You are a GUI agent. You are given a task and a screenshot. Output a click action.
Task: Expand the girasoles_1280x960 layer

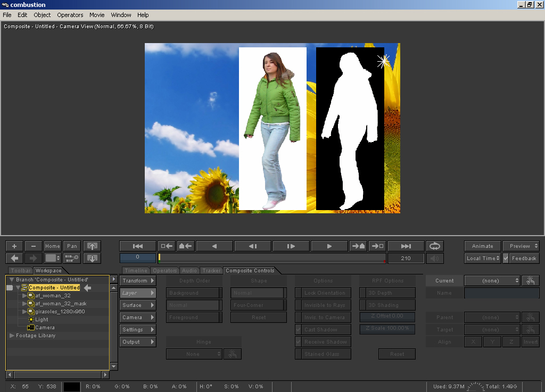click(24, 312)
